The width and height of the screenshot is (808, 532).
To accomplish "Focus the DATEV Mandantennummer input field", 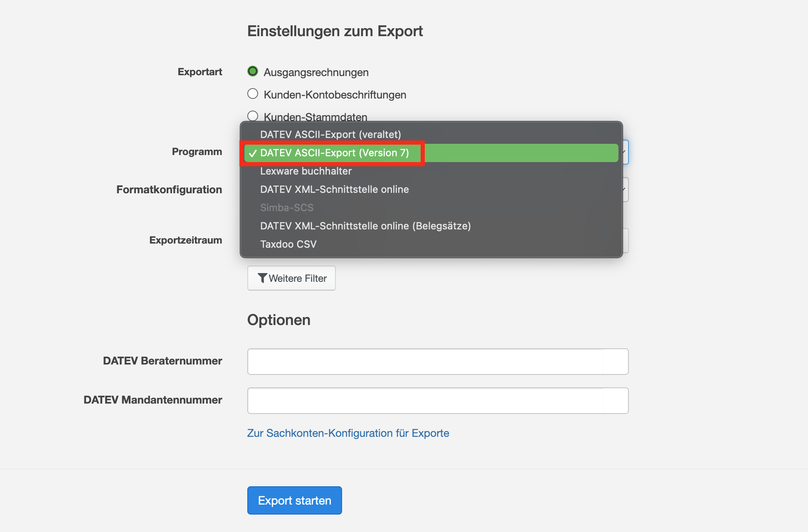I will click(438, 401).
